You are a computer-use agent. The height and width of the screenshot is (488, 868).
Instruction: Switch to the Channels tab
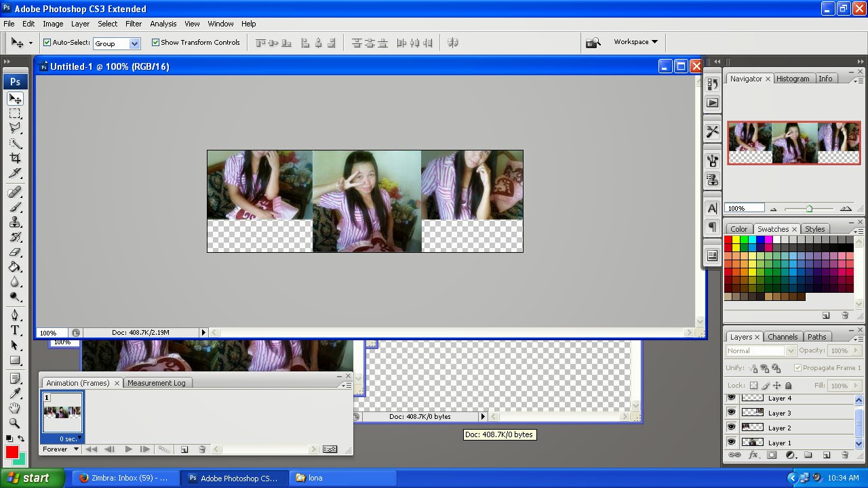point(783,337)
